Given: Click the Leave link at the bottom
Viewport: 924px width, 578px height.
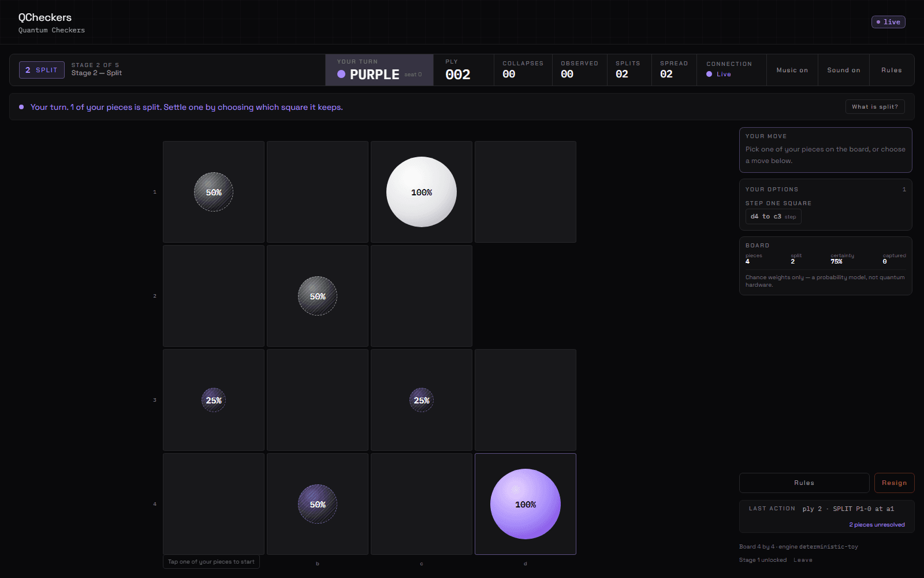Looking at the screenshot, I should (803, 560).
